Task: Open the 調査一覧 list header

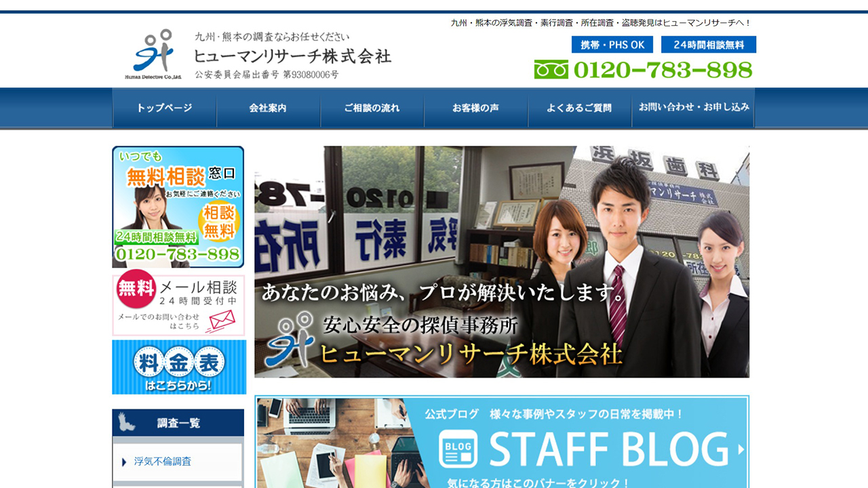Action: (178, 422)
